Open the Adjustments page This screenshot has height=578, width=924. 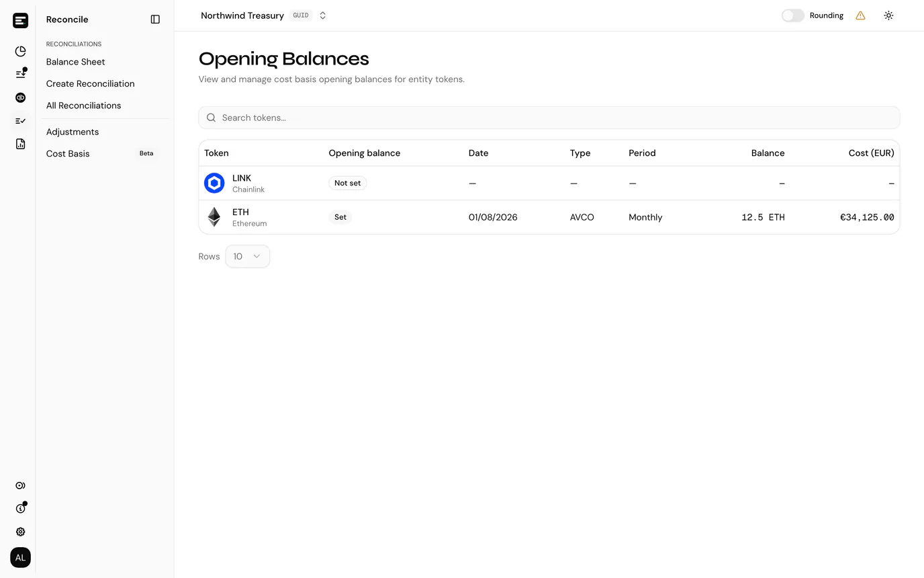click(73, 132)
